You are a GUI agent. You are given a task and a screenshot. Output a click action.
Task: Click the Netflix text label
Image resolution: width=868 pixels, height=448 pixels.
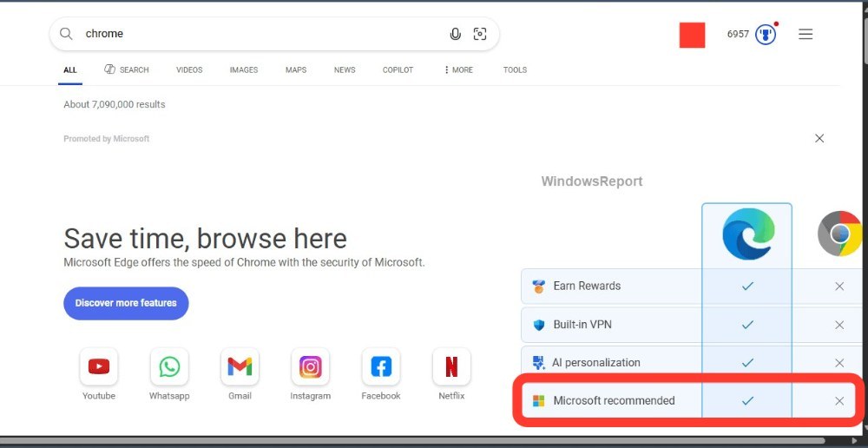pos(451,396)
